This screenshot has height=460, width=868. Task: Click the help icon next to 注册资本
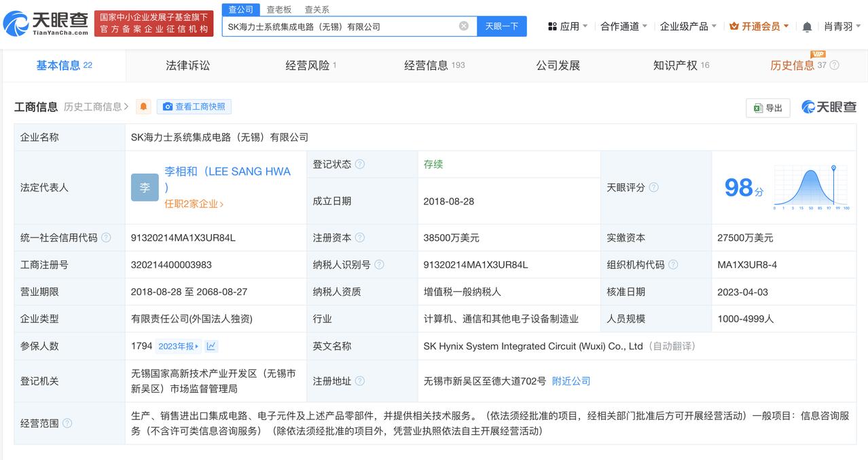[360, 237]
